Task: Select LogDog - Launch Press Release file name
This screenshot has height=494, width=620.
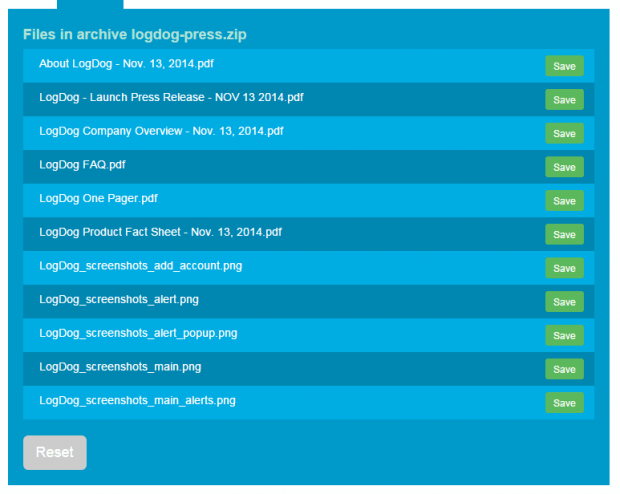Action: [x=171, y=97]
